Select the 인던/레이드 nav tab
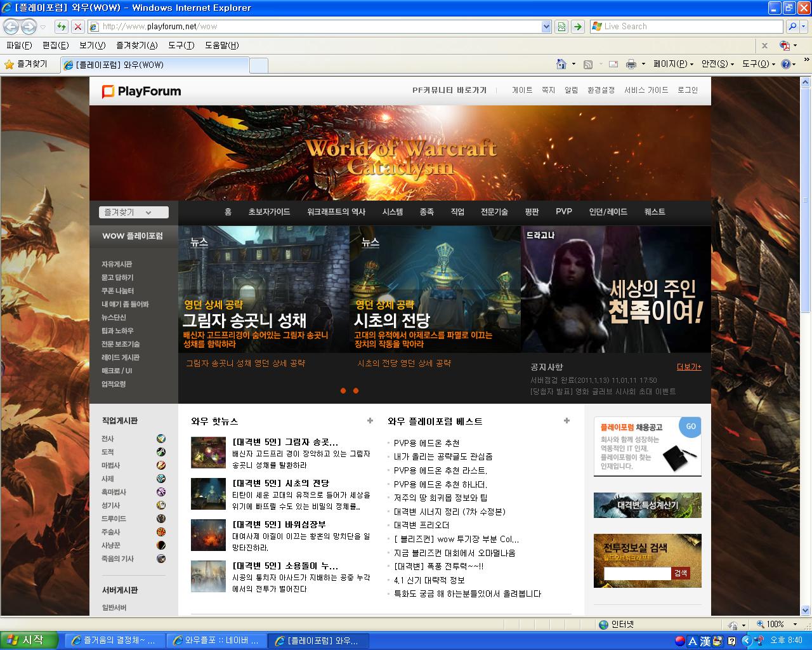This screenshot has height=650, width=812. coord(608,212)
